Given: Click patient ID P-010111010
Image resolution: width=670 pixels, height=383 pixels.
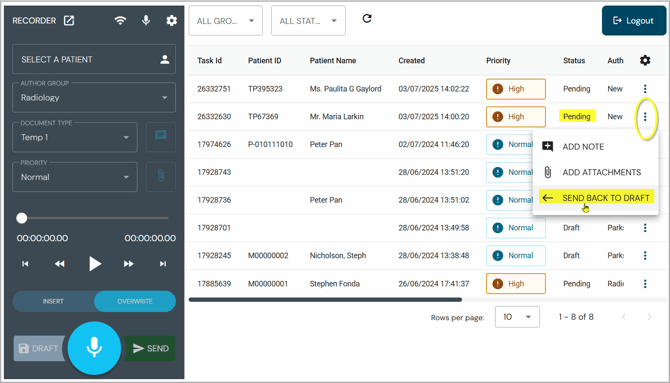Looking at the screenshot, I should point(270,144).
